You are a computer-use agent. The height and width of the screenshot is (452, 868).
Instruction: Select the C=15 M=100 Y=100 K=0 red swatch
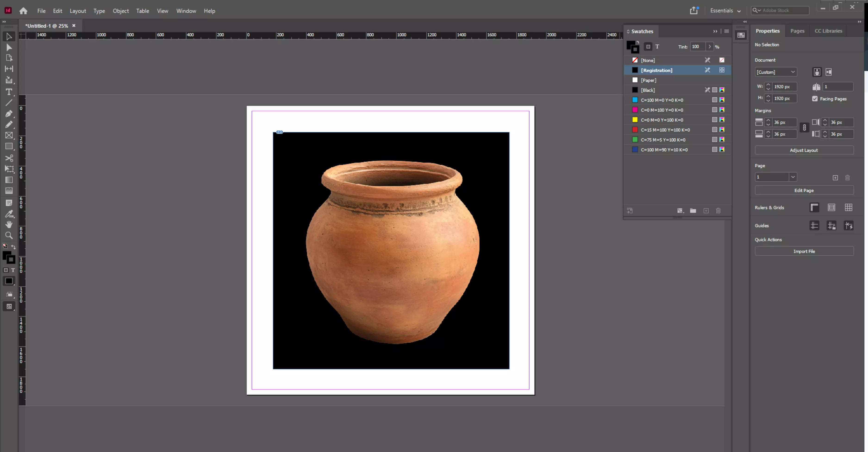665,130
